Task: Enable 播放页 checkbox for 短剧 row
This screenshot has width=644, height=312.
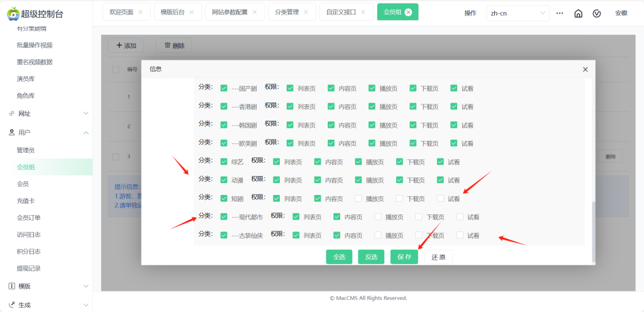Action: point(358,199)
